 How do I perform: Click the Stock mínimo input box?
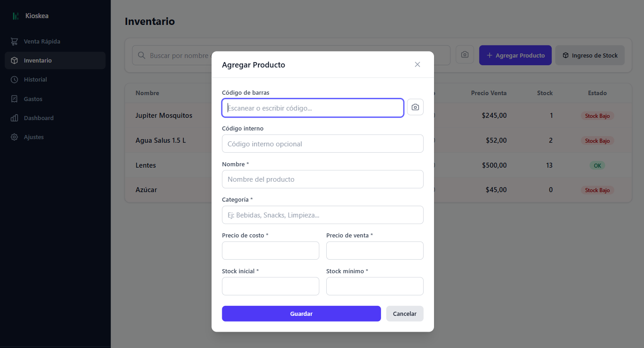tap(374, 286)
